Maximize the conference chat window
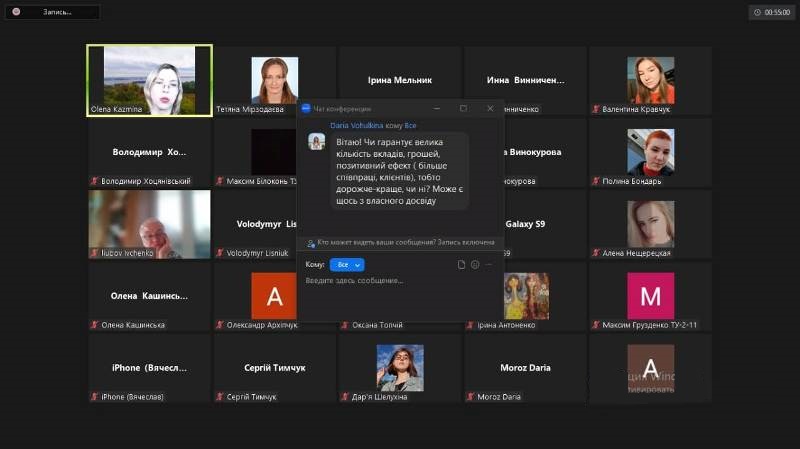800x449 pixels. [x=463, y=108]
